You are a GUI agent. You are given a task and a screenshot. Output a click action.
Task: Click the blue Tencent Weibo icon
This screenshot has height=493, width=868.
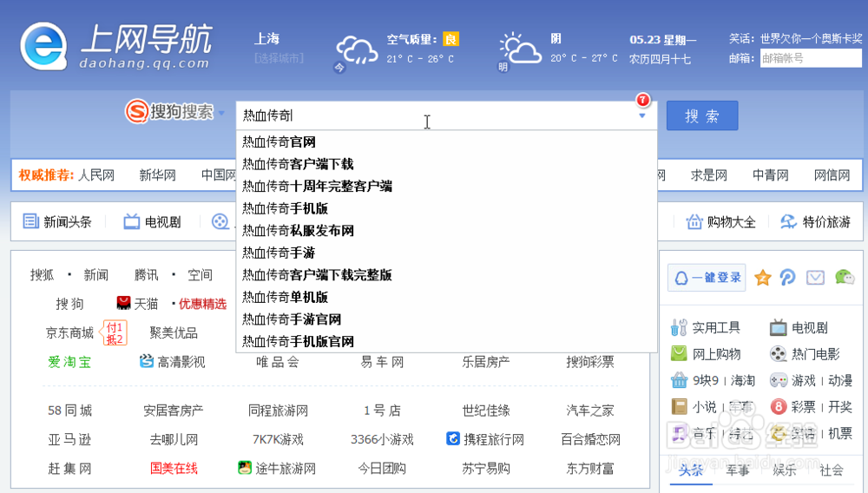click(x=788, y=277)
